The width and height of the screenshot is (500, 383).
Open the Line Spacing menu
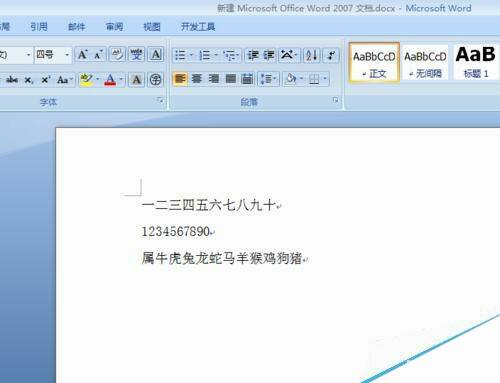[268, 79]
